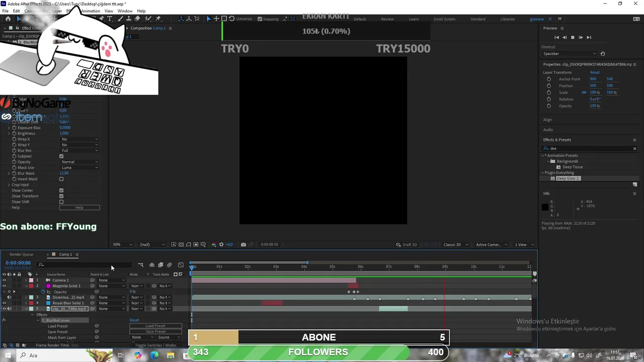Click the Save Preset button

155,332
